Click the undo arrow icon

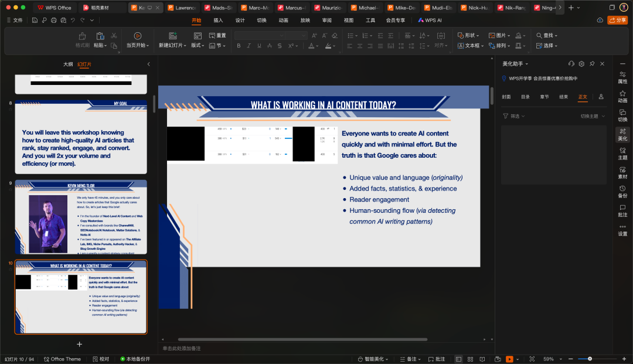[73, 20]
